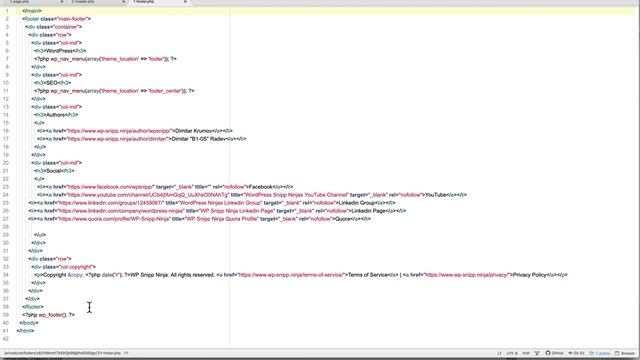Screen dimensions: 640x360
Task: Click the cursor position indicator in status bar
Action: (126, 353)
